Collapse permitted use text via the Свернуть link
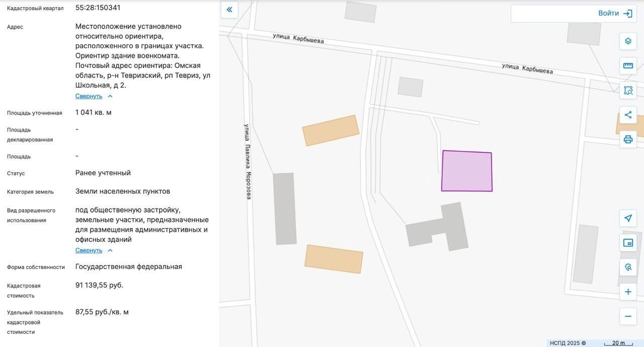The height and width of the screenshot is (347, 644). pyautogui.click(x=89, y=250)
